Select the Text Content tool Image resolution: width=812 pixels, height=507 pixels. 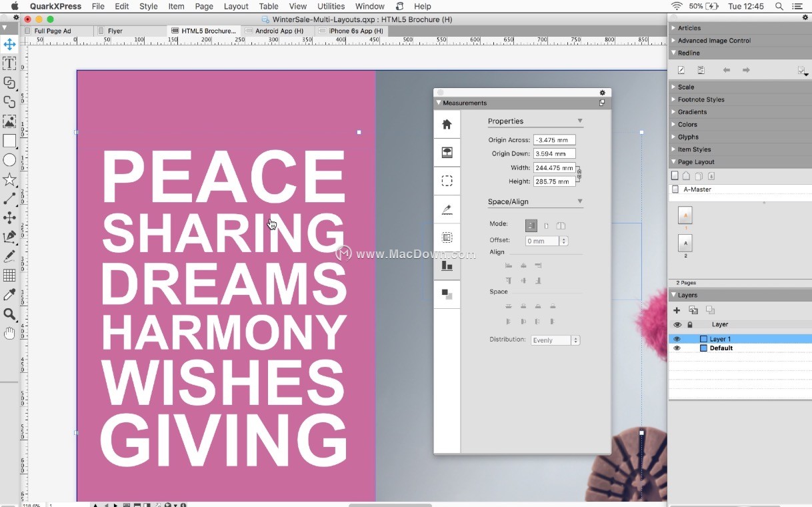click(x=9, y=63)
